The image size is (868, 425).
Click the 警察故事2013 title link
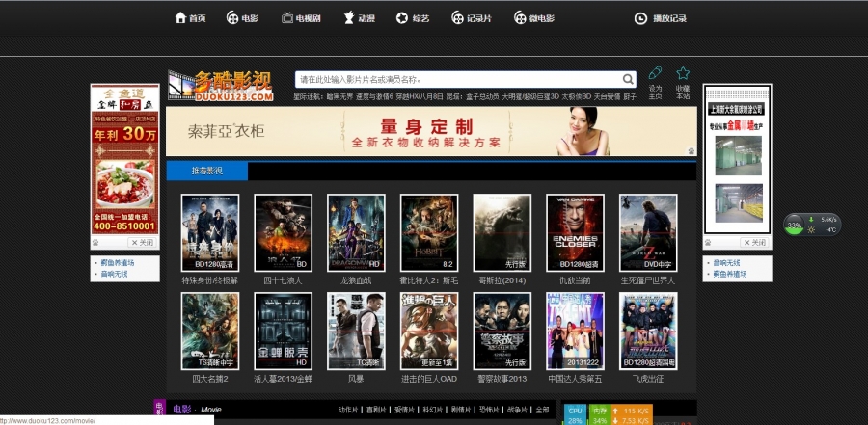pos(502,379)
